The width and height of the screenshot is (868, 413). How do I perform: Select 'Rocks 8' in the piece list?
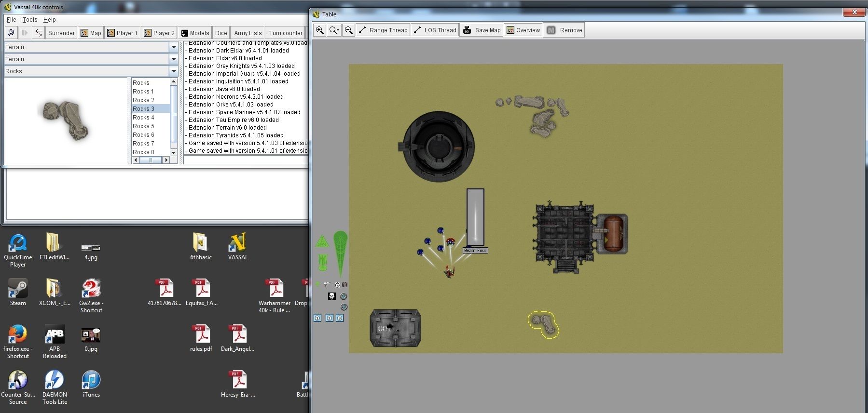(x=151, y=152)
